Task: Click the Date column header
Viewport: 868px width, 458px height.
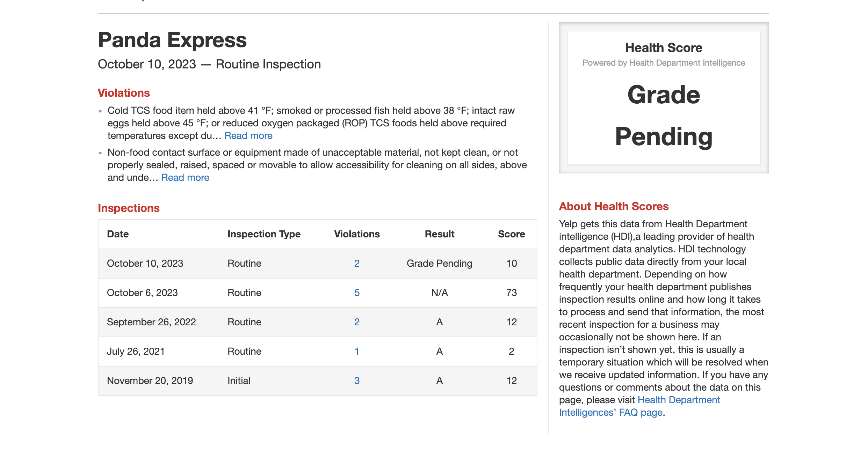Action: 118,234
